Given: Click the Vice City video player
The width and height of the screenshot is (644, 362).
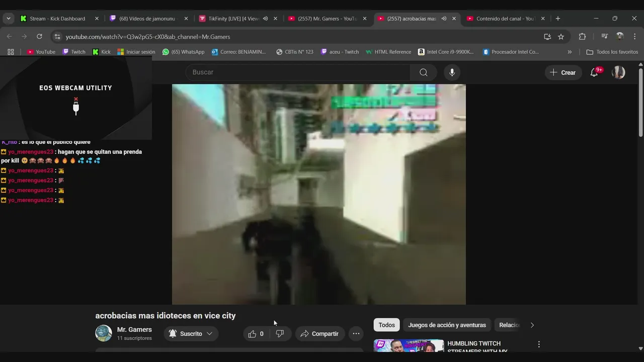Looking at the screenshot, I should (x=319, y=194).
